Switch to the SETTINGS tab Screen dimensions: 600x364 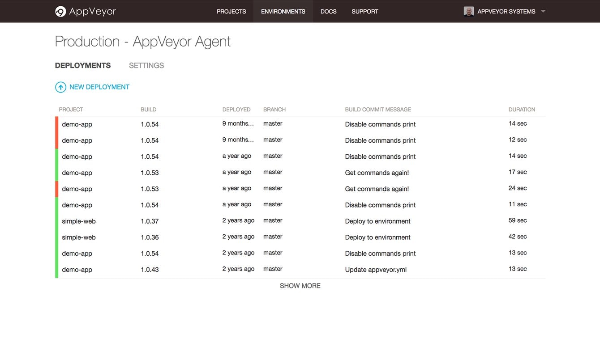click(146, 65)
